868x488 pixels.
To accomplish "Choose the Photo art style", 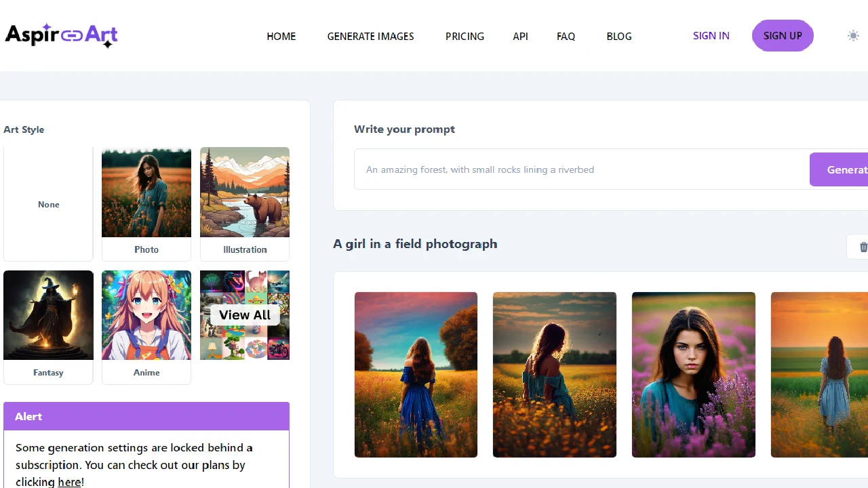I will pyautogui.click(x=146, y=204).
